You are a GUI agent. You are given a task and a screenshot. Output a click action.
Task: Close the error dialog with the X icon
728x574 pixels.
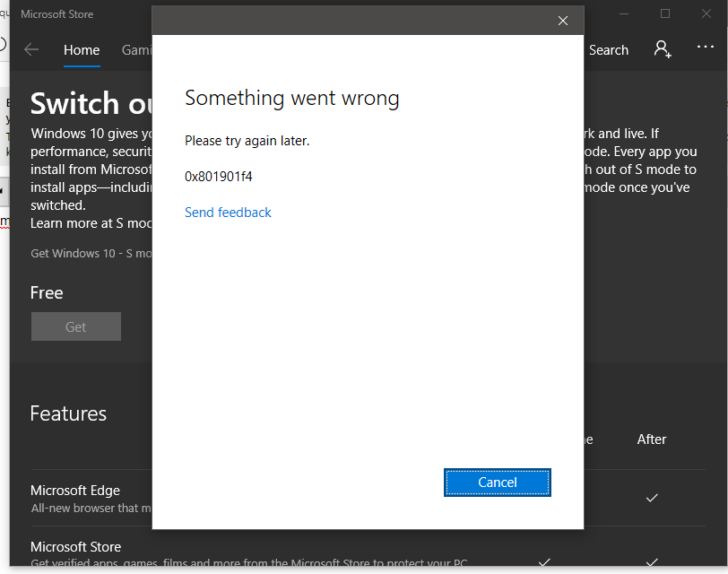pos(563,21)
